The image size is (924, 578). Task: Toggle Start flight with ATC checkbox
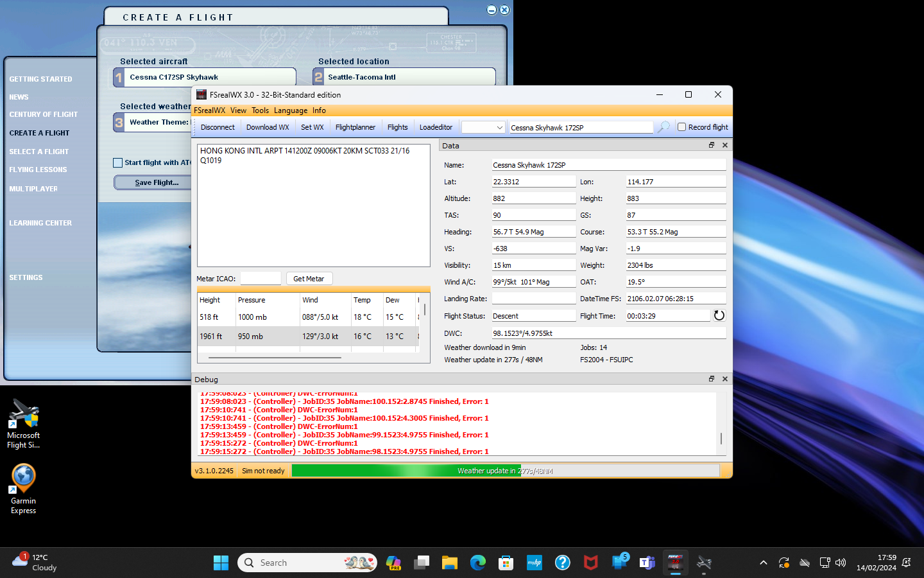click(117, 162)
